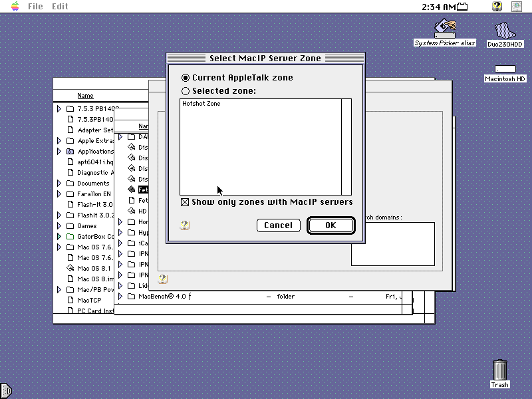The height and width of the screenshot is (399, 532).
Task: Select the MacBench 4.0 folder icon
Action: pos(131,296)
